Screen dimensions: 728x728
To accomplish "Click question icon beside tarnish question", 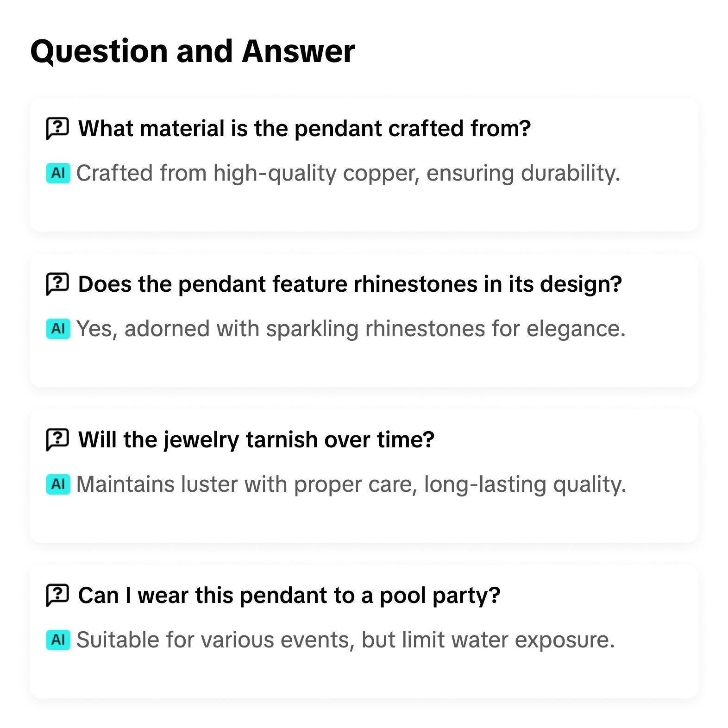I will pos(57,439).
